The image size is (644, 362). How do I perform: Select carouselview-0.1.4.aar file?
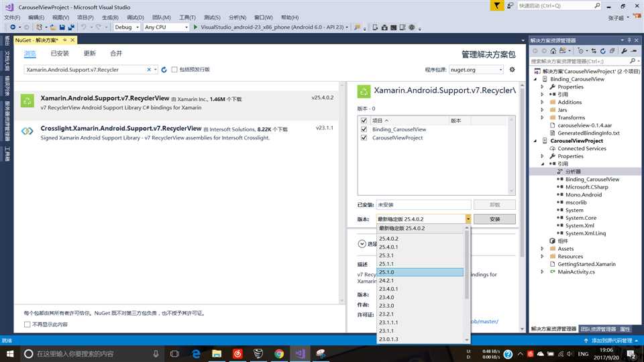click(584, 125)
